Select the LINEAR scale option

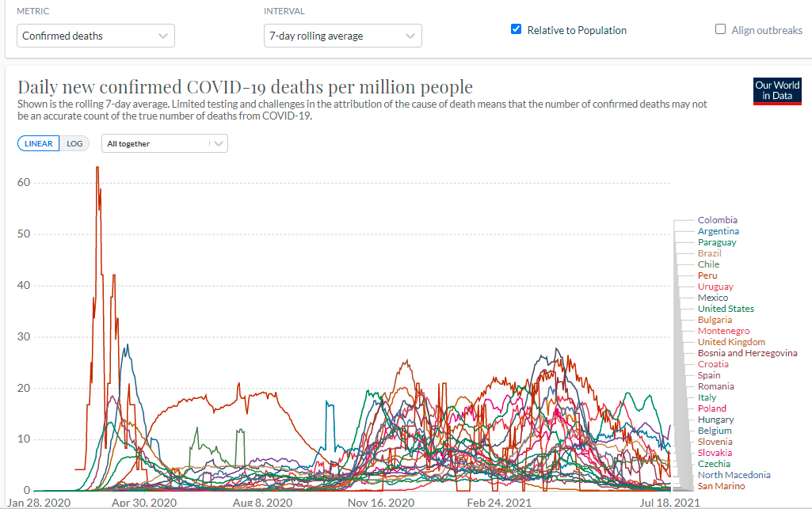[x=38, y=144]
